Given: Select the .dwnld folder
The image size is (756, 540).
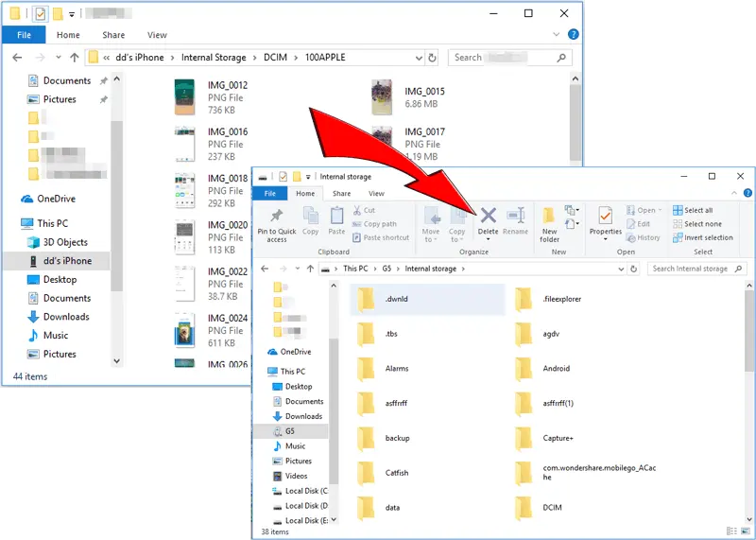Looking at the screenshot, I should (x=427, y=299).
